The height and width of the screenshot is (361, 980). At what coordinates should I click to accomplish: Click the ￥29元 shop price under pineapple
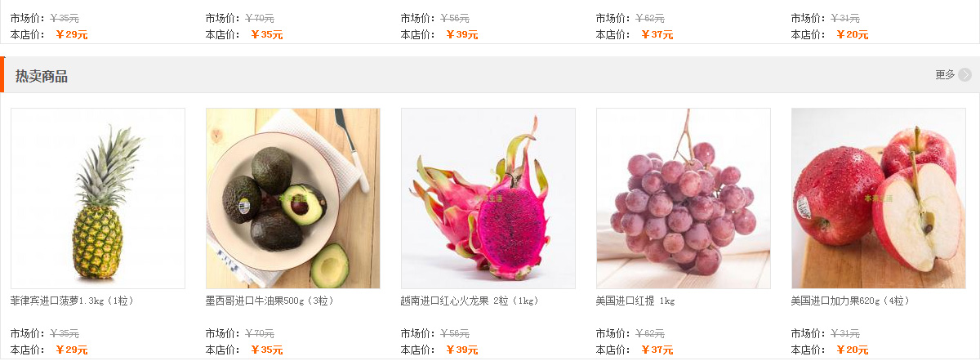pos(72,350)
